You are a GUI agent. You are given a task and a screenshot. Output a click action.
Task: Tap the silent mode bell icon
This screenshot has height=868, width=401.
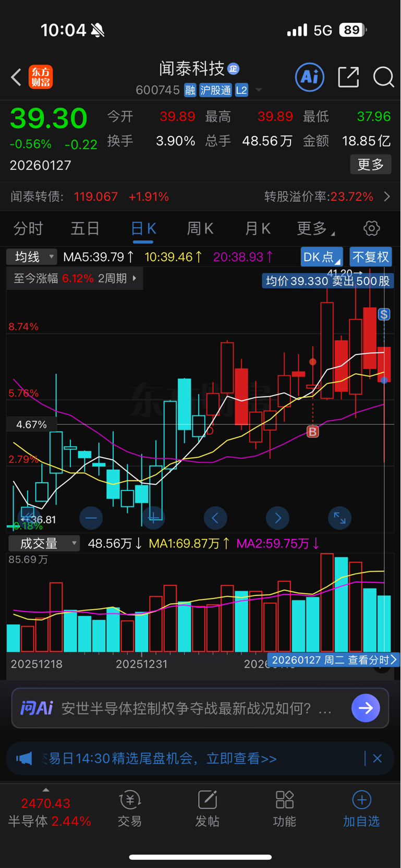[98, 31]
